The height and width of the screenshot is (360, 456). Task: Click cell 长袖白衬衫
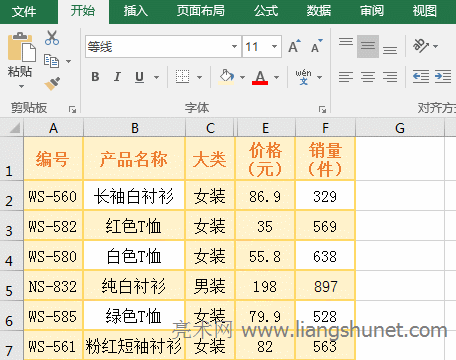134,196
